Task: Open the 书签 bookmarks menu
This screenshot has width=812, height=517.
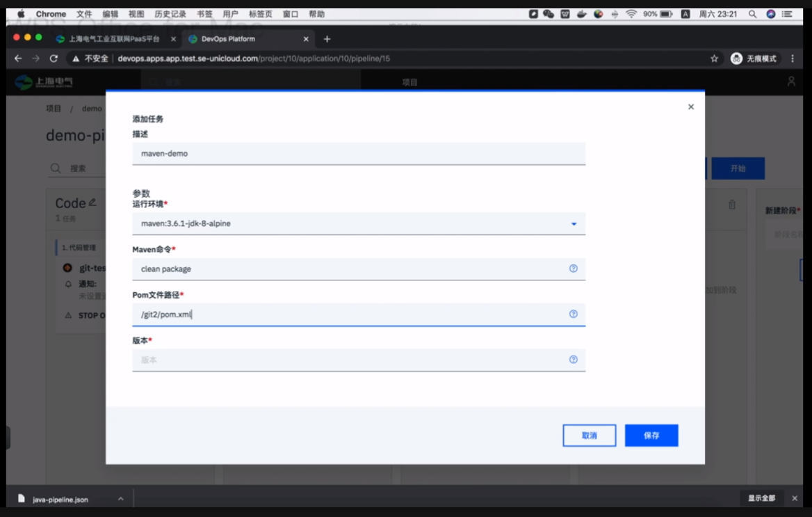Action: [204, 14]
